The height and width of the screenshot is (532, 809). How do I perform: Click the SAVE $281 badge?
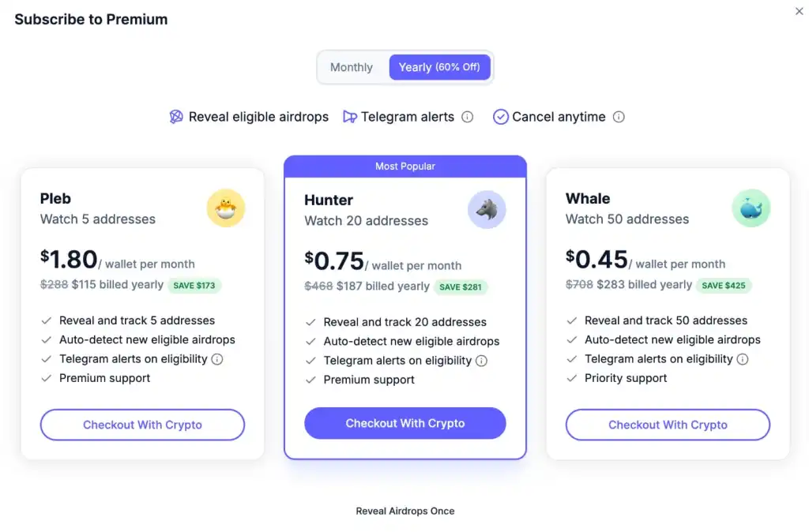461,287
